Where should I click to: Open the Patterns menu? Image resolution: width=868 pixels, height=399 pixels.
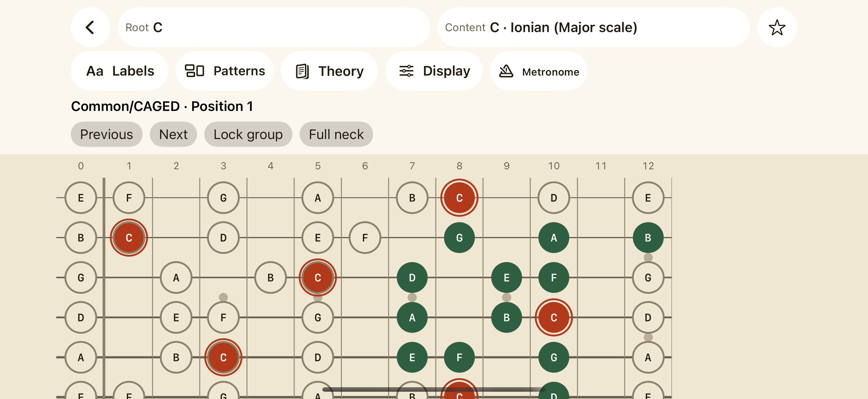click(x=224, y=71)
